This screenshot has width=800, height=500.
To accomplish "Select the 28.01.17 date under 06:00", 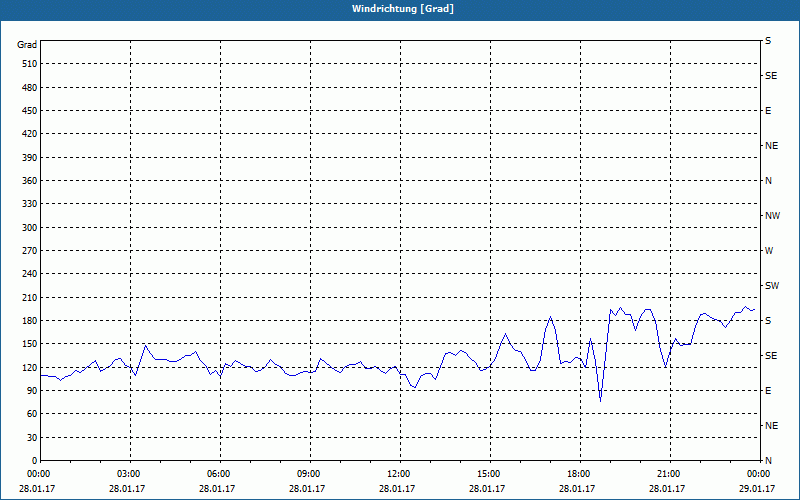I will [x=217, y=489].
